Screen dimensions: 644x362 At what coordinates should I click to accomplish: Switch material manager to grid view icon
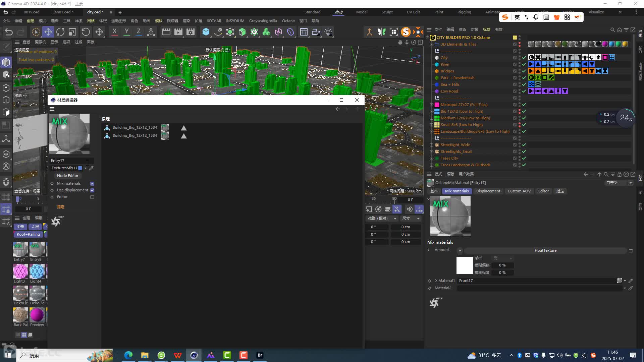coord(24,335)
